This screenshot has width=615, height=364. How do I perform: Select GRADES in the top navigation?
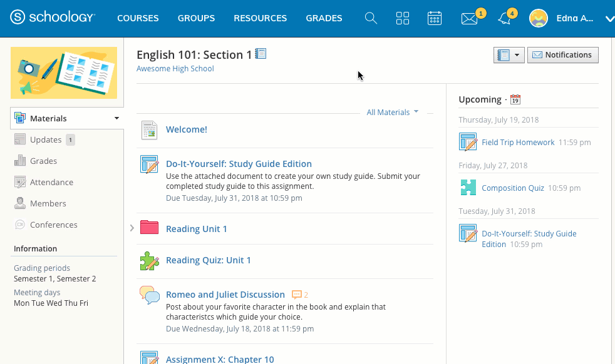pos(324,18)
